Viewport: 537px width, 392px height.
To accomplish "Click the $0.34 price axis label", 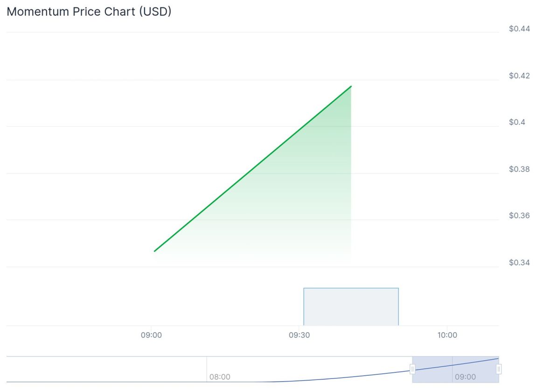I will coord(519,262).
